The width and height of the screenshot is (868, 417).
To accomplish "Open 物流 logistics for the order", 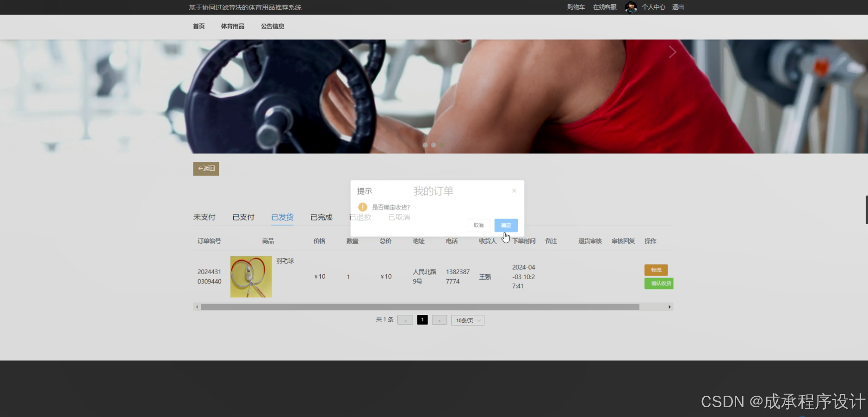I will (x=656, y=270).
